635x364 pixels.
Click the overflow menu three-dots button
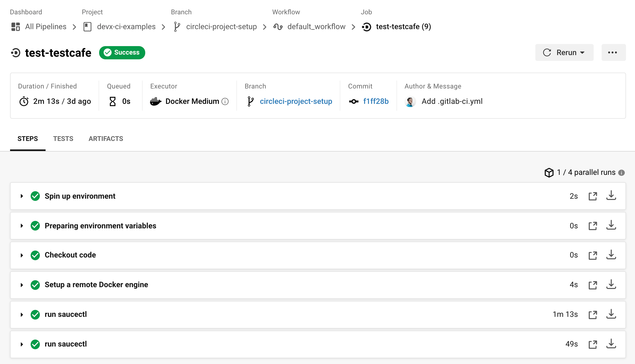pos(612,52)
